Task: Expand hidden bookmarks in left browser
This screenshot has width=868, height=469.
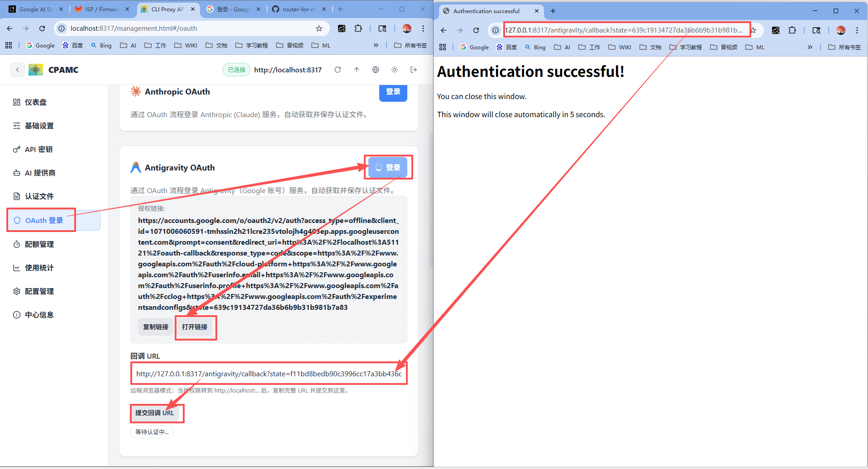Action: pos(376,45)
